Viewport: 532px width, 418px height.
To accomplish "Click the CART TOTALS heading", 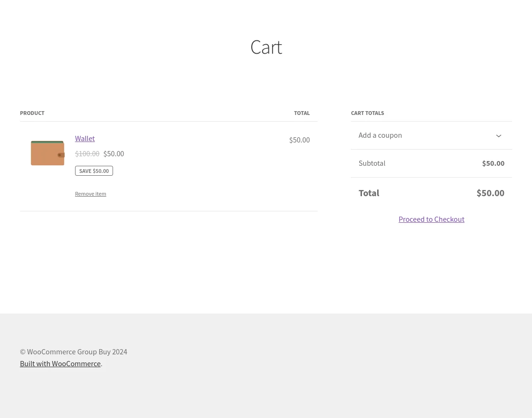I will (367, 113).
